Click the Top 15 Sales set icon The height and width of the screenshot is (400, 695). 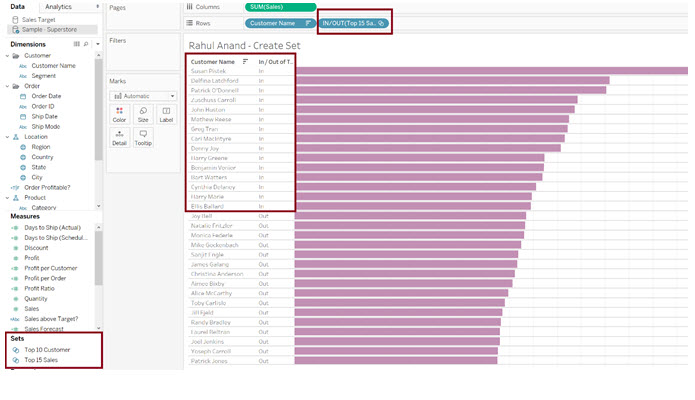(16, 360)
